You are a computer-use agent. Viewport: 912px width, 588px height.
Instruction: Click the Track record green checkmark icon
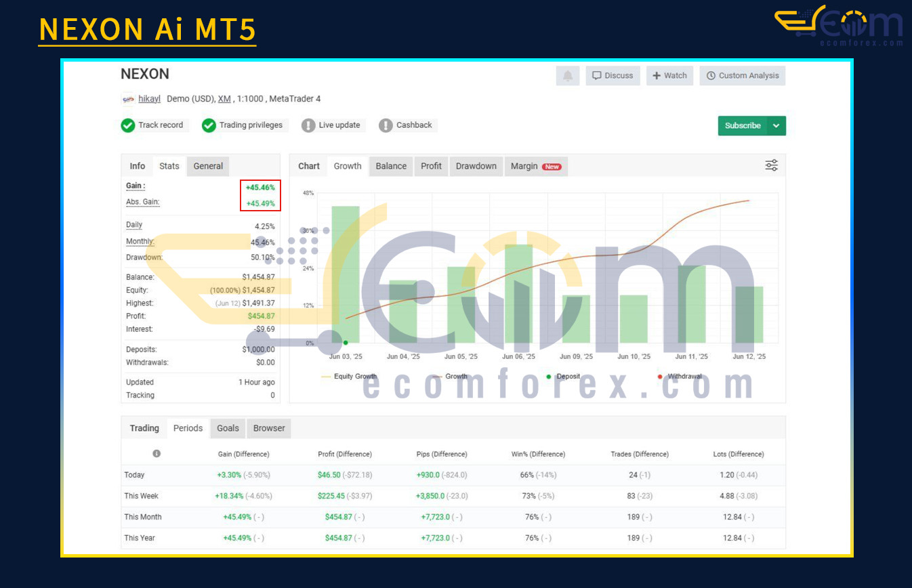pos(127,125)
